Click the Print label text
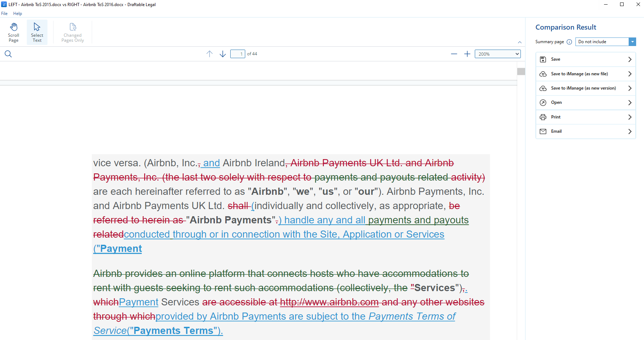Image resolution: width=644 pixels, height=340 pixels. click(556, 117)
